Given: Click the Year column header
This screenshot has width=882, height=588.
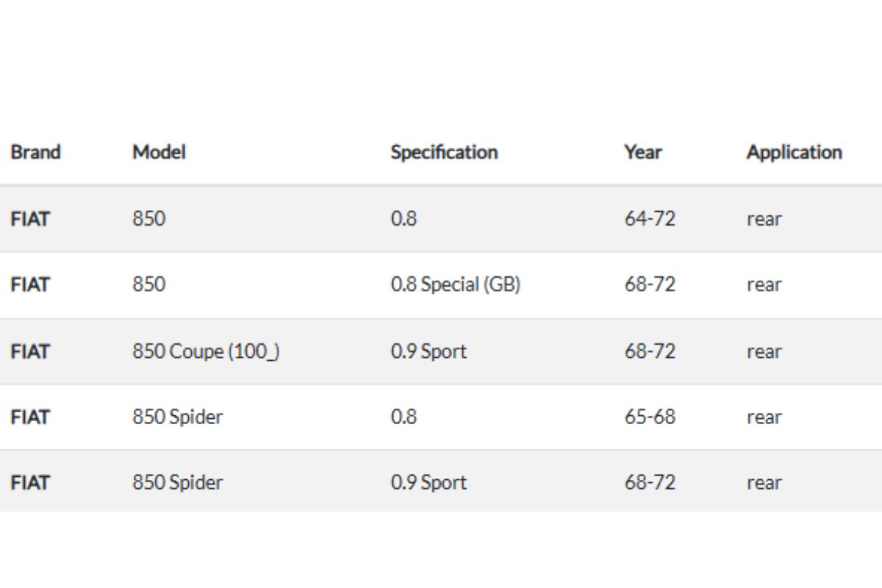Looking at the screenshot, I should [643, 152].
